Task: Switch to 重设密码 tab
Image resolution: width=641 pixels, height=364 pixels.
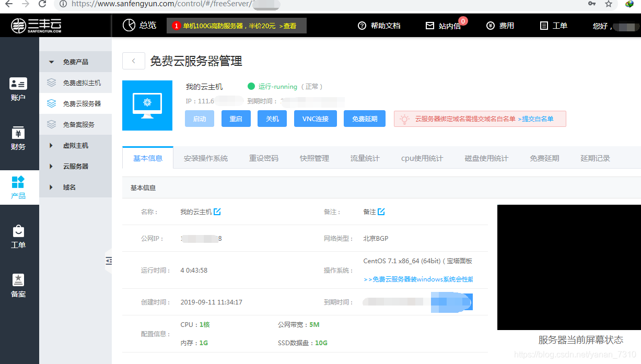Action: tap(264, 158)
